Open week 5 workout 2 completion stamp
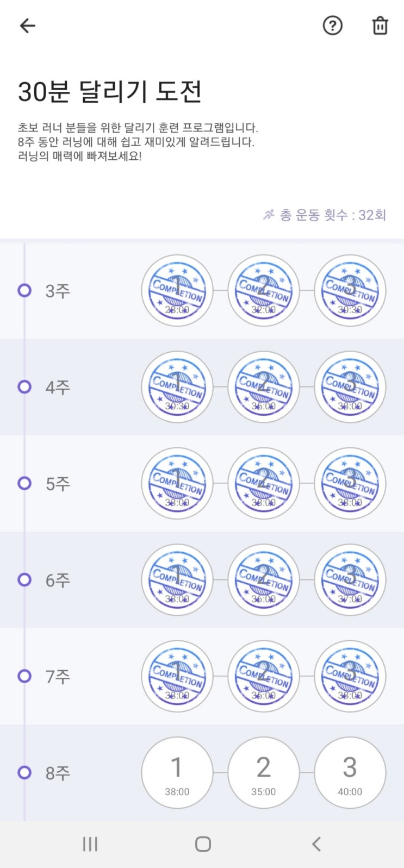Viewport: 404px width, 868px height. pyautogui.click(x=264, y=483)
